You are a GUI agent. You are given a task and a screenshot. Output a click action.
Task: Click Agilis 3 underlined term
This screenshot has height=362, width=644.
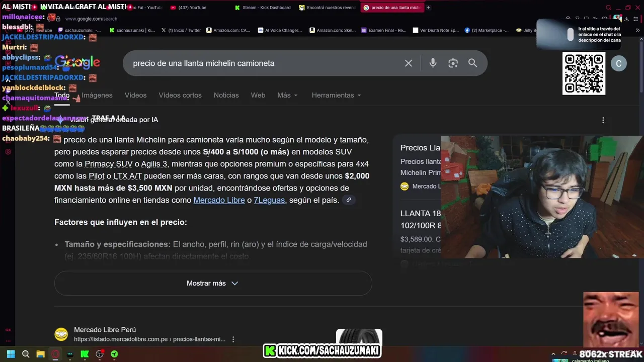(154, 164)
